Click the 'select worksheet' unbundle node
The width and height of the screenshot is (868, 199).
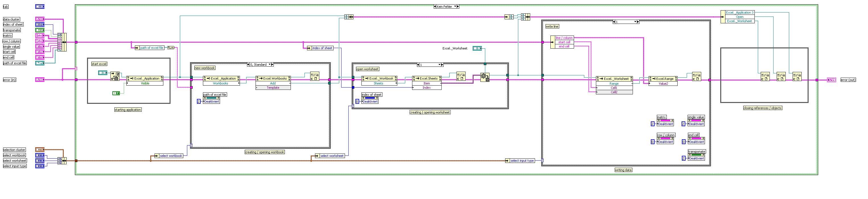click(x=330, y=156)
